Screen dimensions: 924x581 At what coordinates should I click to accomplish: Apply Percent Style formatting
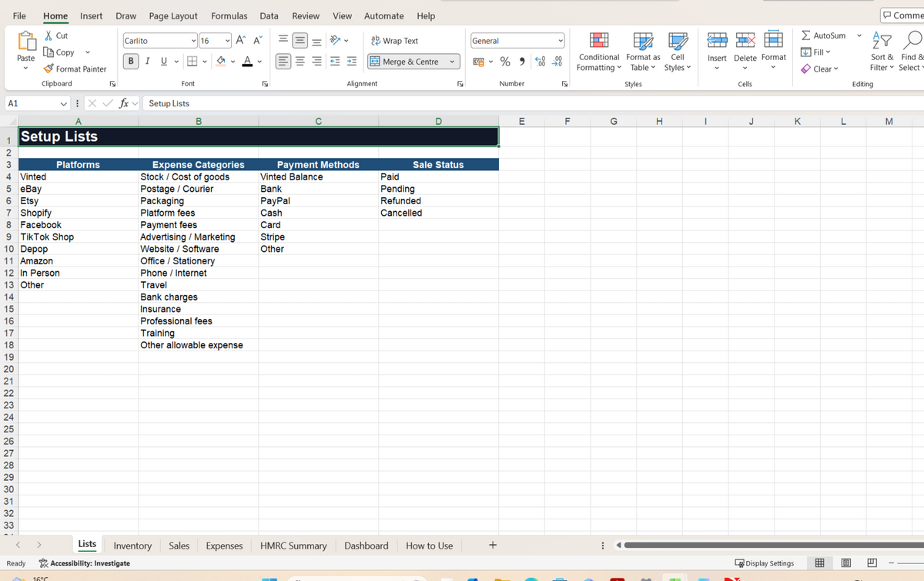coord(505,62)
